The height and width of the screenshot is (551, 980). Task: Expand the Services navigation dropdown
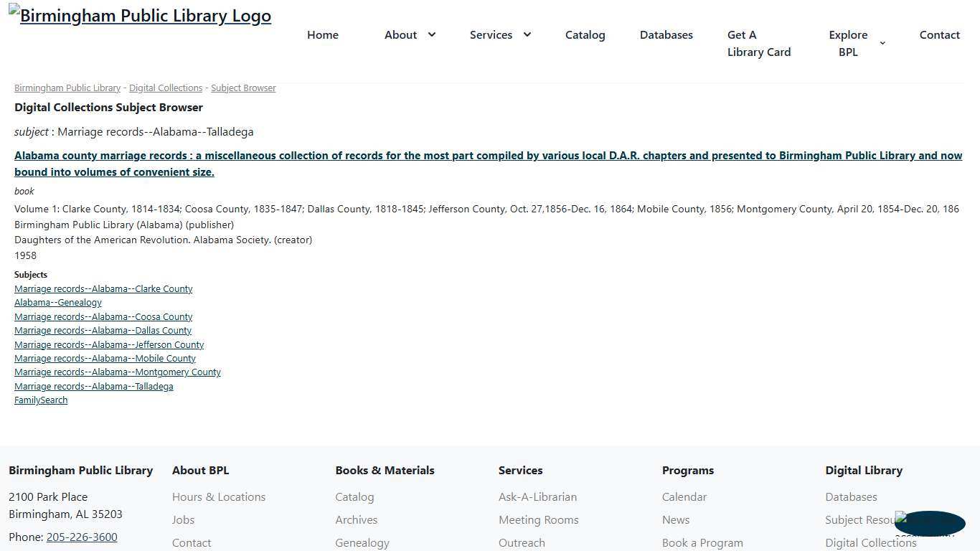point(500,34)
